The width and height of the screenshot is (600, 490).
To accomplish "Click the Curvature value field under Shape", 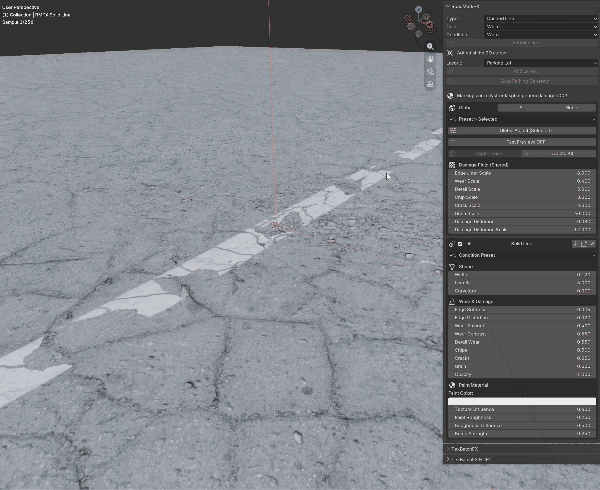I will click(522, 291).
